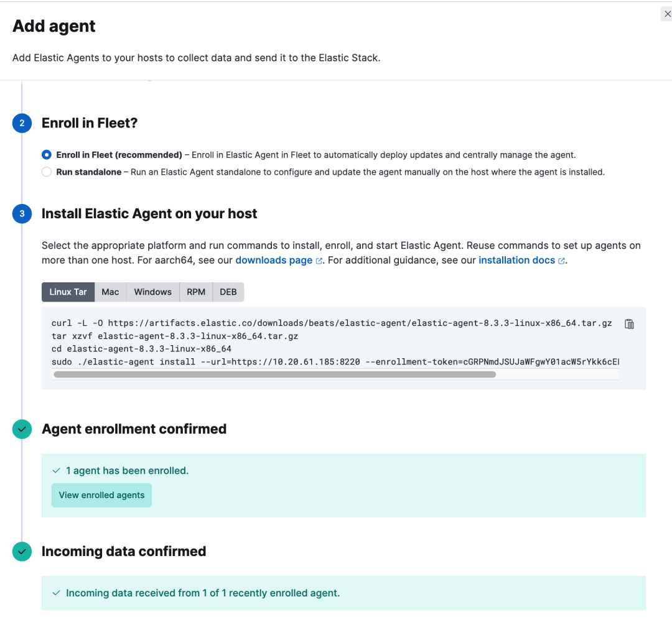Select Enroll in Fleet radio option
The height and width of the screenshot is (625, 672).
point(47,155)
